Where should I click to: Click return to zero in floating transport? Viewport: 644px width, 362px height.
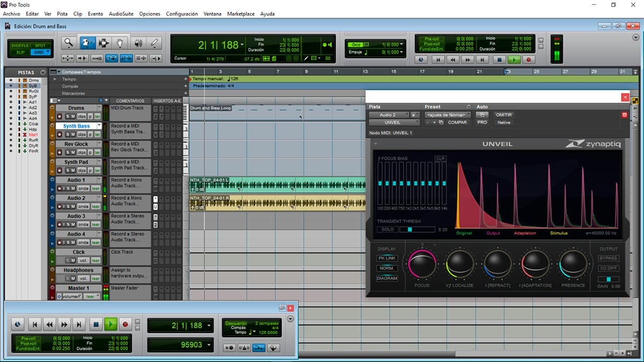point(34,324)
